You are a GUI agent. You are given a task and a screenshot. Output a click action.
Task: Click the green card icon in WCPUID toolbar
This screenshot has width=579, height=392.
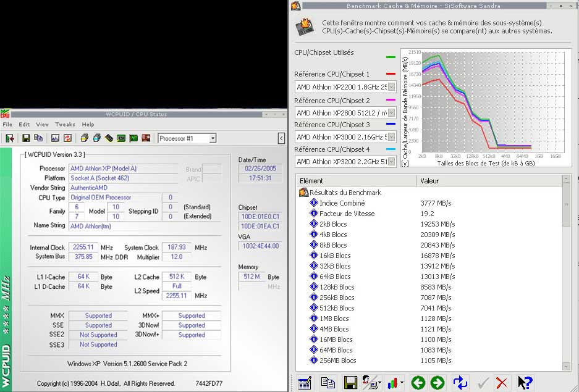133,138
